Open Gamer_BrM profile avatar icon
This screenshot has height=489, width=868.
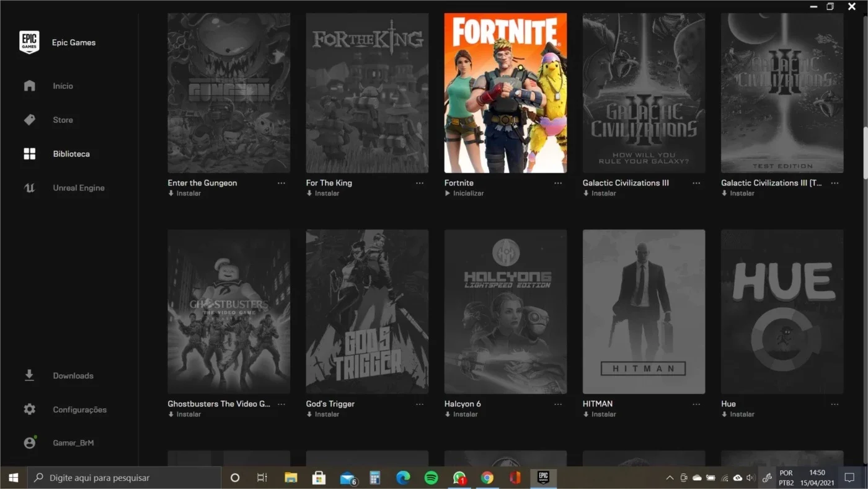point(29,442)
